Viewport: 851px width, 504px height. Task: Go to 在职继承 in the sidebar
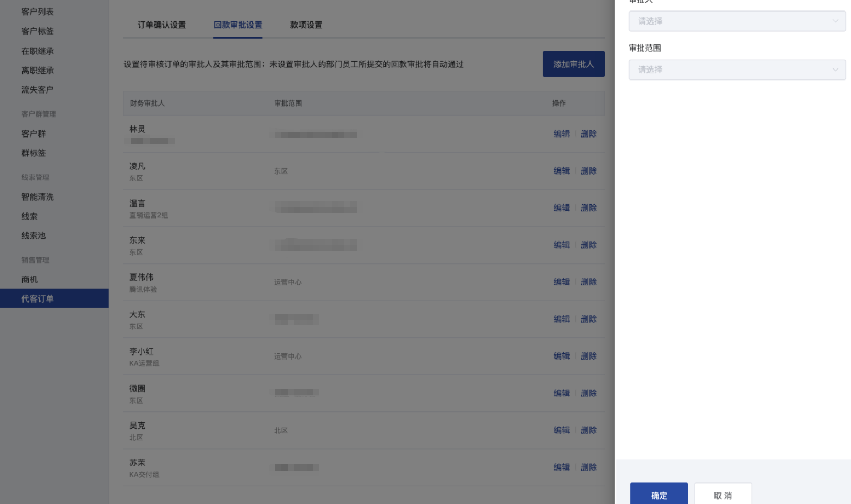click(38, 51)
